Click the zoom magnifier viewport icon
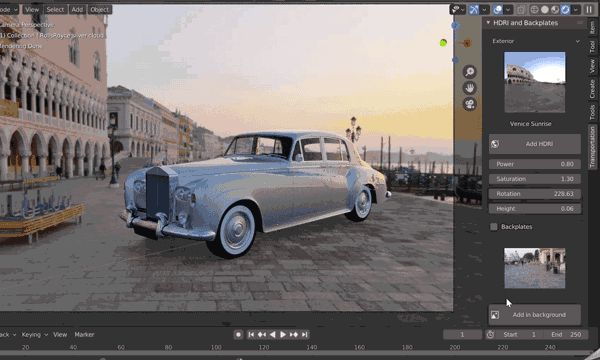Viewport: 600px width, 360px height. click(470, 72)
